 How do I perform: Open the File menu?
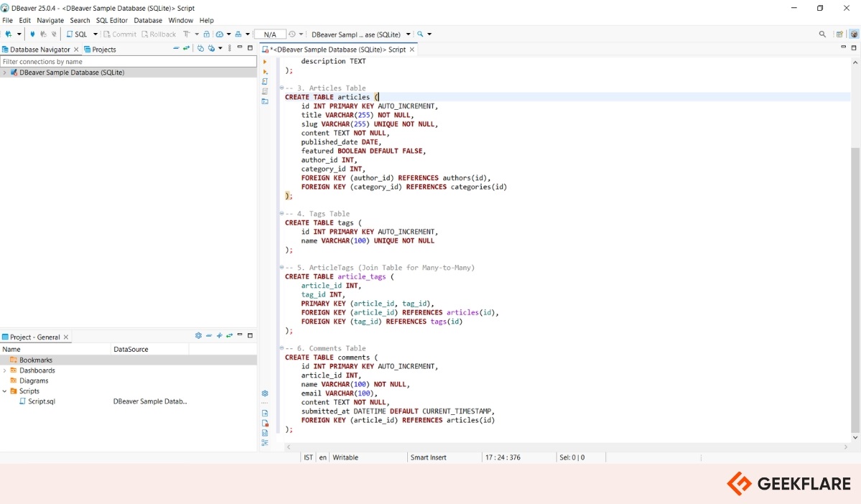8,20
